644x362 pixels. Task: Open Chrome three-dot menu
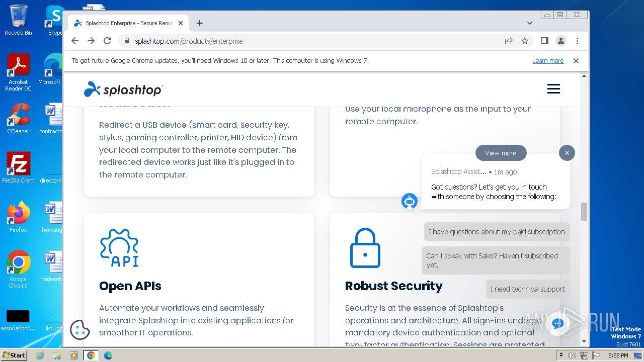[577, 41]
